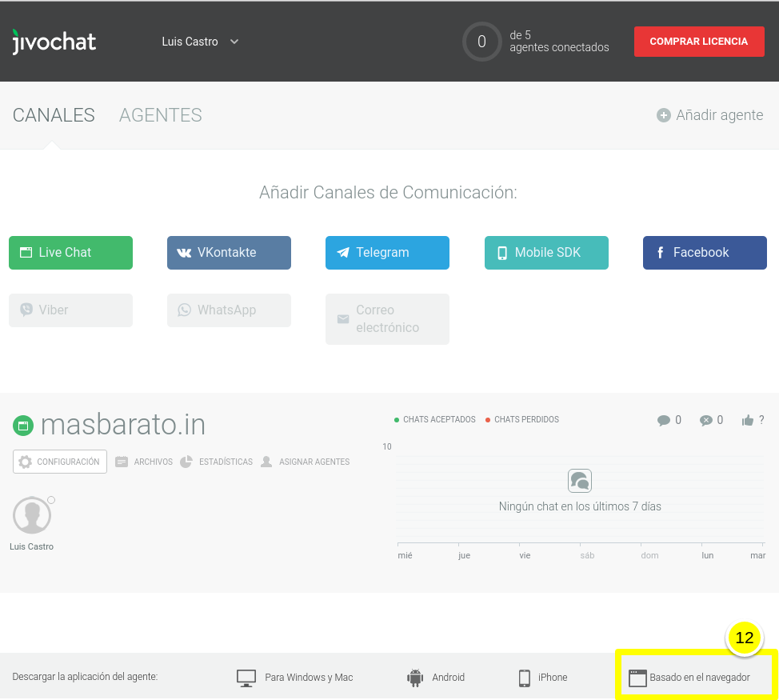
Task: Click the Configuración gear icon
Action: coord(25,462)
